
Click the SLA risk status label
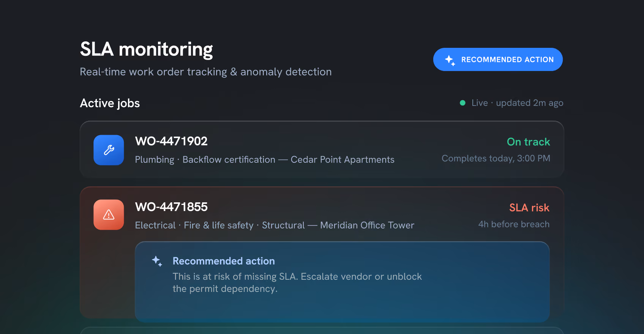529,208
